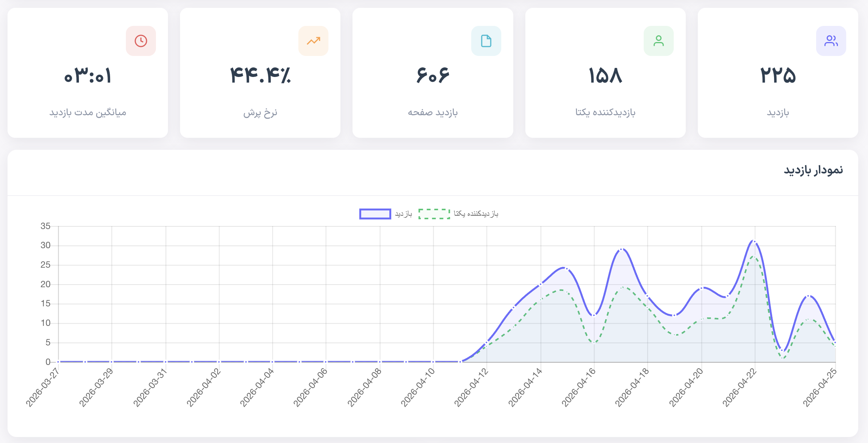Click the blue page-view document icon
Viewport: 868px width, 443px height.
[486, 41]
